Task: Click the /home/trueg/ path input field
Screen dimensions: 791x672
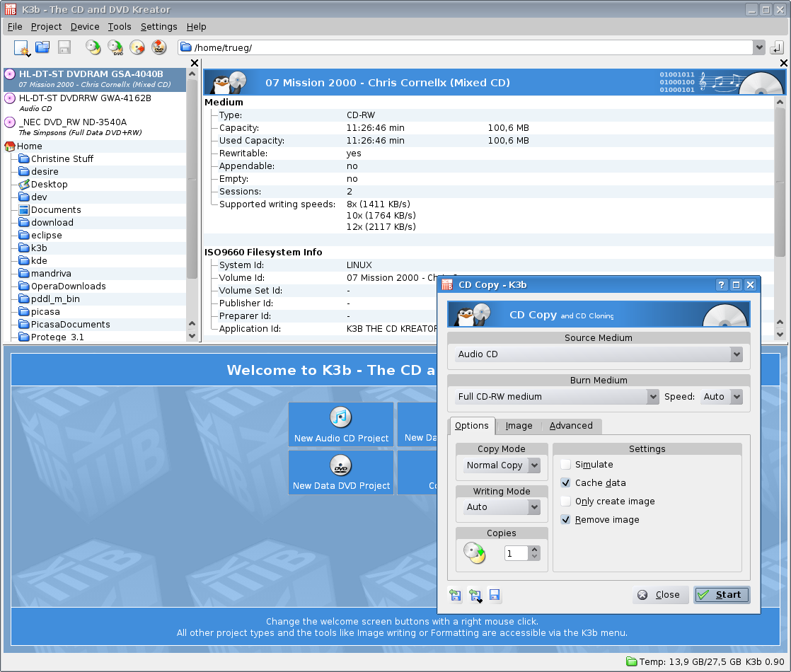Action: (x=465, y=48)
